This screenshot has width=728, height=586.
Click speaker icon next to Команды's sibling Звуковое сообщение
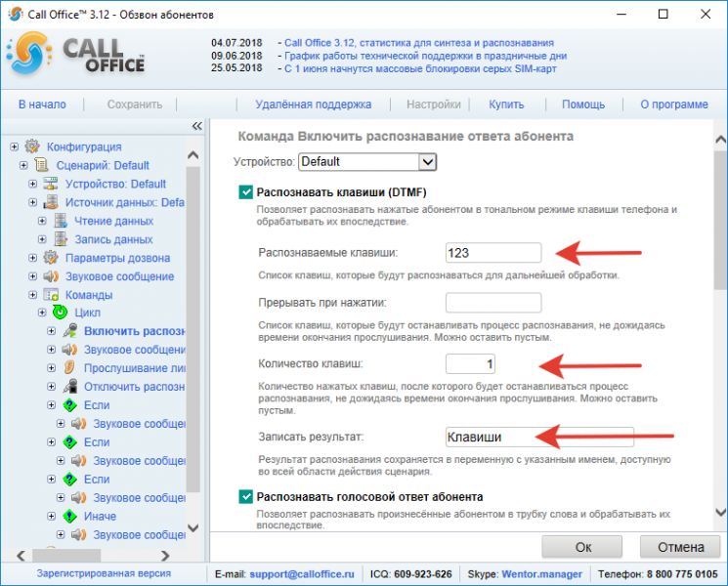pos(51,276)
